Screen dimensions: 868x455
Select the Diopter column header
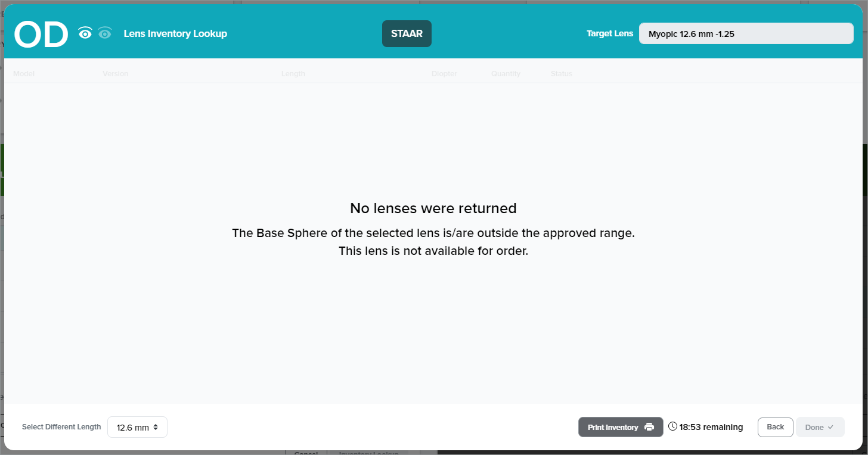[444, 74]
